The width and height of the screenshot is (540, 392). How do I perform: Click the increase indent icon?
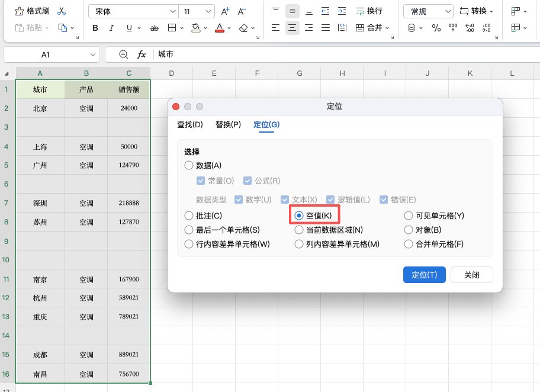coord(342,11)
